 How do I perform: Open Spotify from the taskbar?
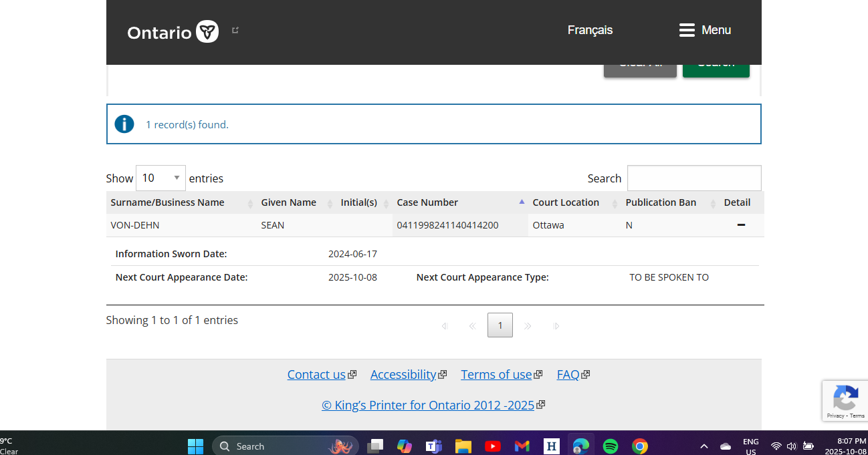(611, 446)
